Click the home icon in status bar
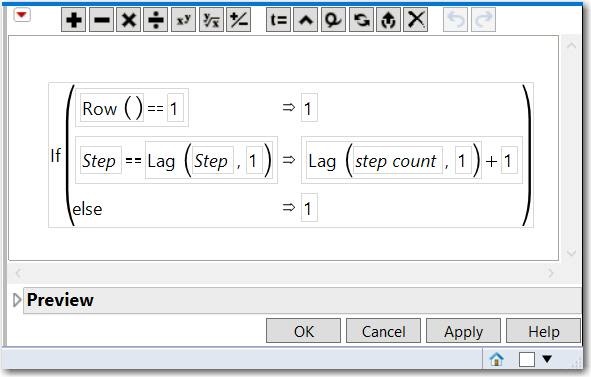This screenshot has width=591, height=377. coord(496,359)
